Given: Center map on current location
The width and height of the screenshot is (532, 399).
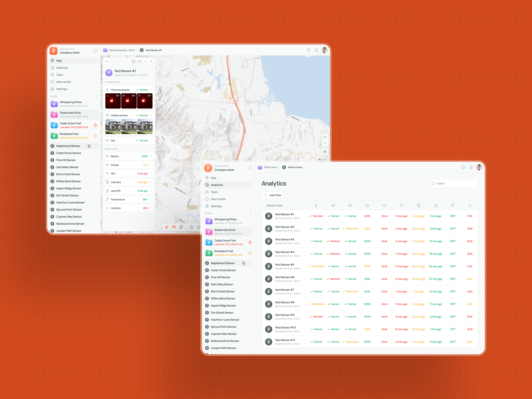Looking at the screenshot, I should tap(325, 152).
